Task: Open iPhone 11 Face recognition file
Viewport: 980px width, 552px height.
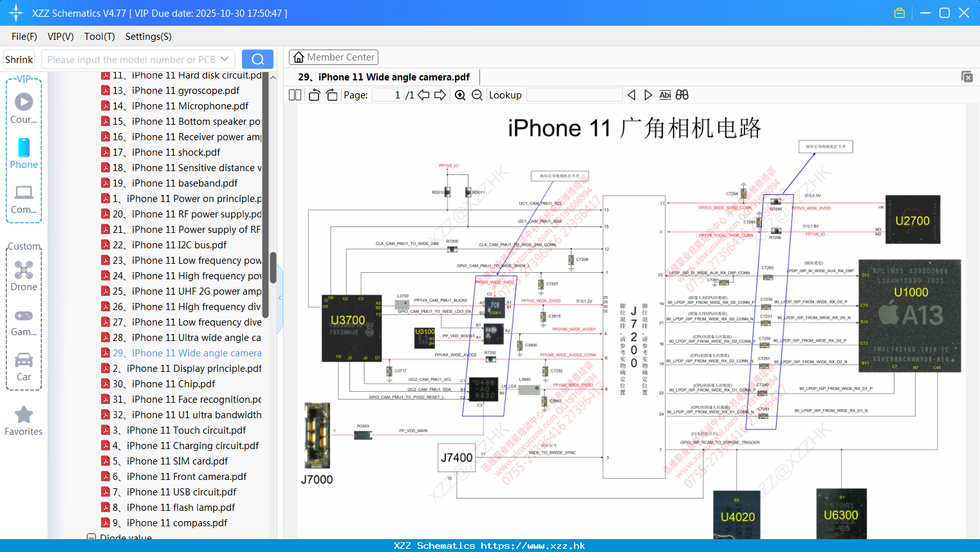Action: point(181,400)
